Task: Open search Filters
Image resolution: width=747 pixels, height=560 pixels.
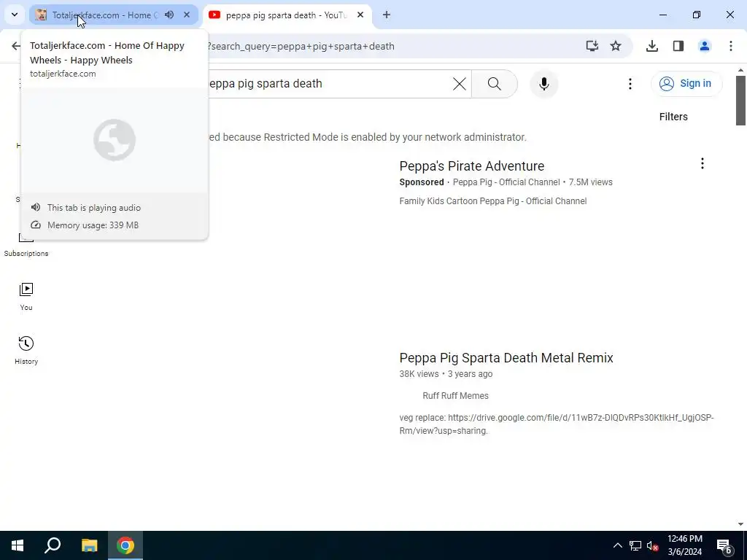Action: click(x=673, y=117)
